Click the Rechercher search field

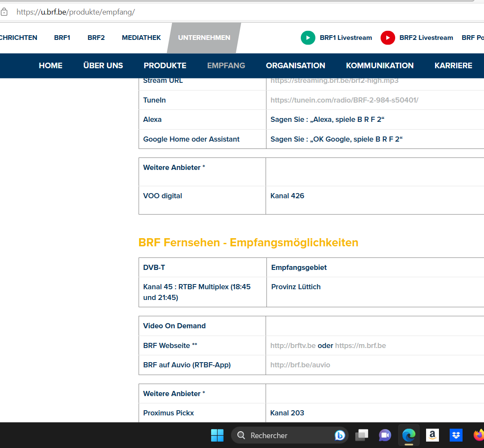[x=290, y=436]
